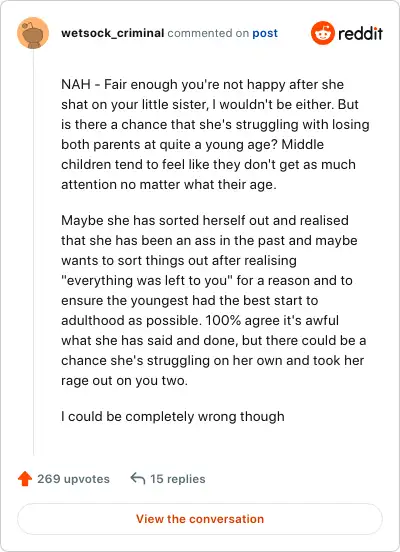Screen dimensions: 400x552
Task: Click the "269 upvotes" count
Action: coord(73,479)
